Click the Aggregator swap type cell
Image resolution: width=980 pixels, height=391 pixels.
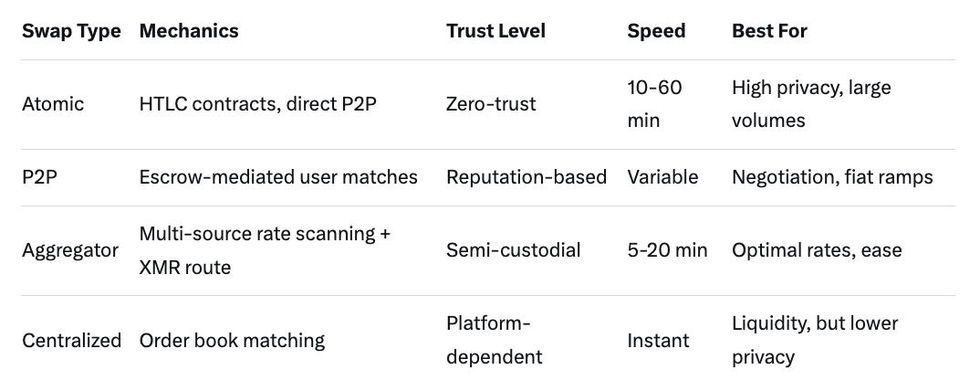tap(70, 250)
